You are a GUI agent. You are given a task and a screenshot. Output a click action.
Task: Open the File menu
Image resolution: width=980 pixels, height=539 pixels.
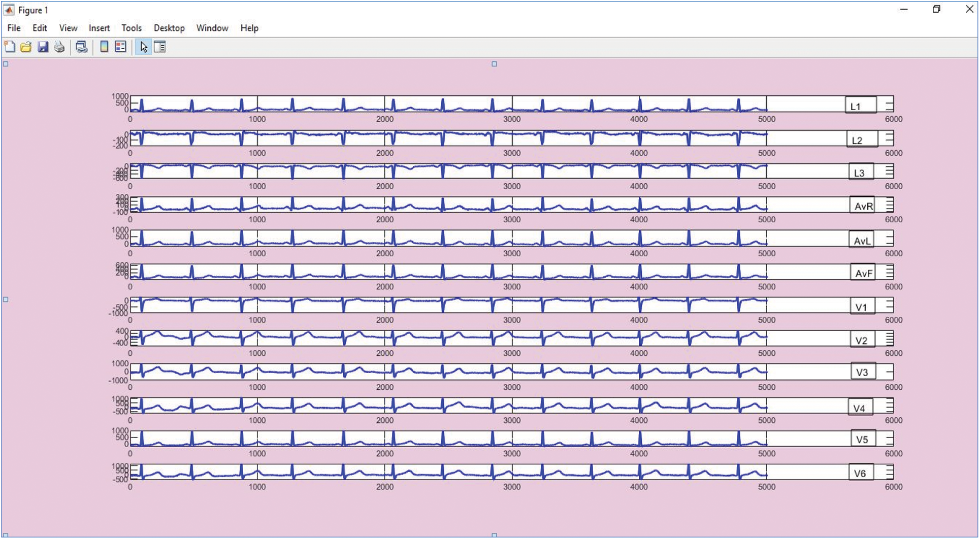[x=14, y=28]
